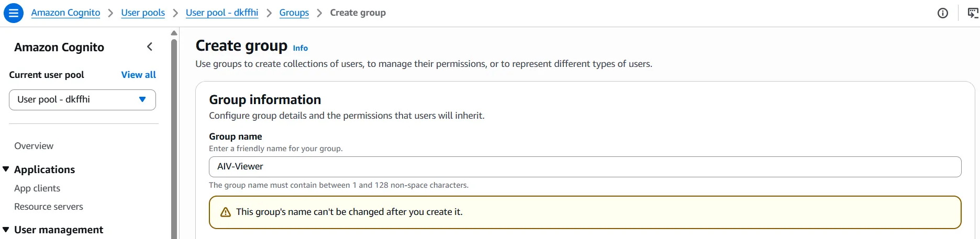
Task: Click the Create group breadcrumb text
Action: (x=358, y=13)
